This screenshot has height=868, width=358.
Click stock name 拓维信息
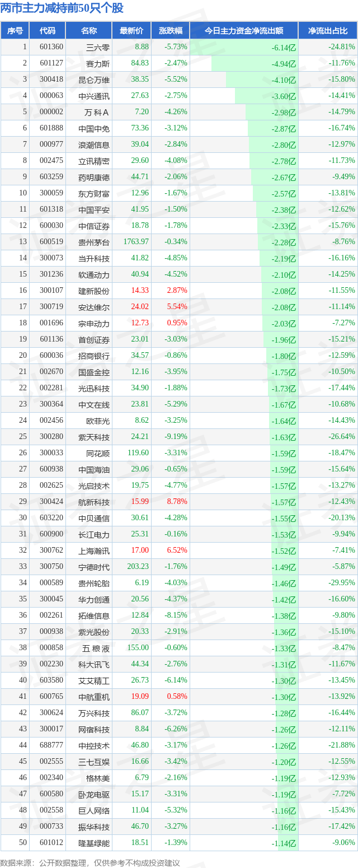point(94,615)
